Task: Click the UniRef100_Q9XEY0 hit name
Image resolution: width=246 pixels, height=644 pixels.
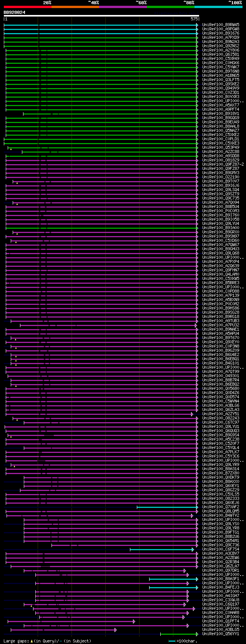Action: pos(221,342)
